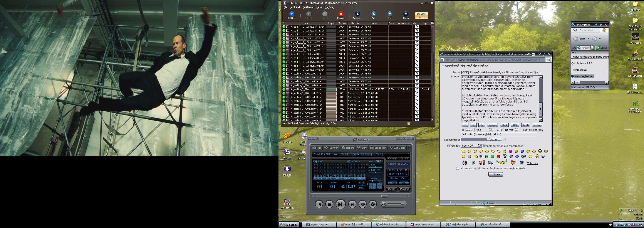Skip to next track in JetAudio
The width and height of the screenshot is (644, 228).
click(352, 204)
